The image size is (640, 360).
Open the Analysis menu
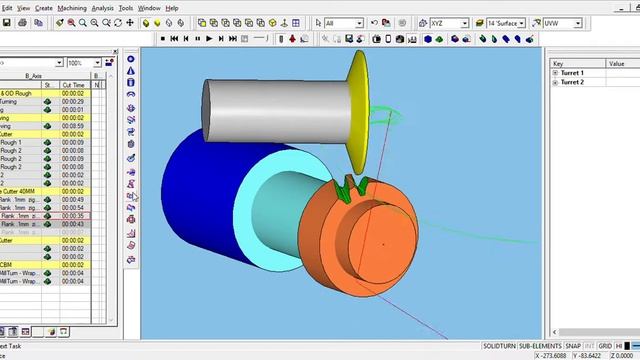(x=102, y=8)
